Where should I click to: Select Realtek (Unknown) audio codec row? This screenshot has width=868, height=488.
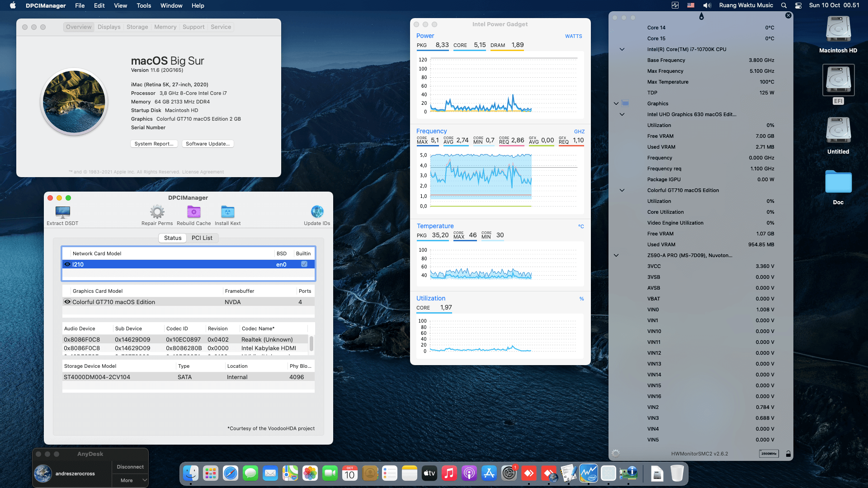185,339
